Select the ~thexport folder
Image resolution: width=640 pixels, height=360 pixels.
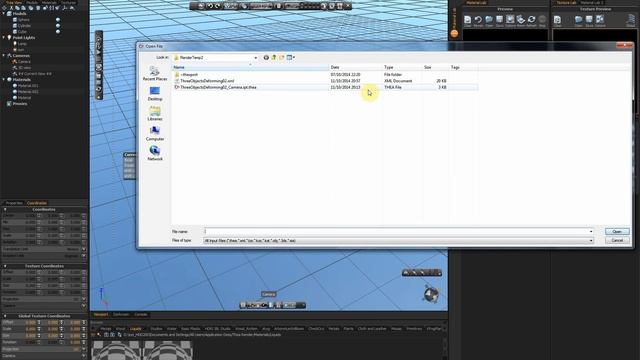[189, 75]
